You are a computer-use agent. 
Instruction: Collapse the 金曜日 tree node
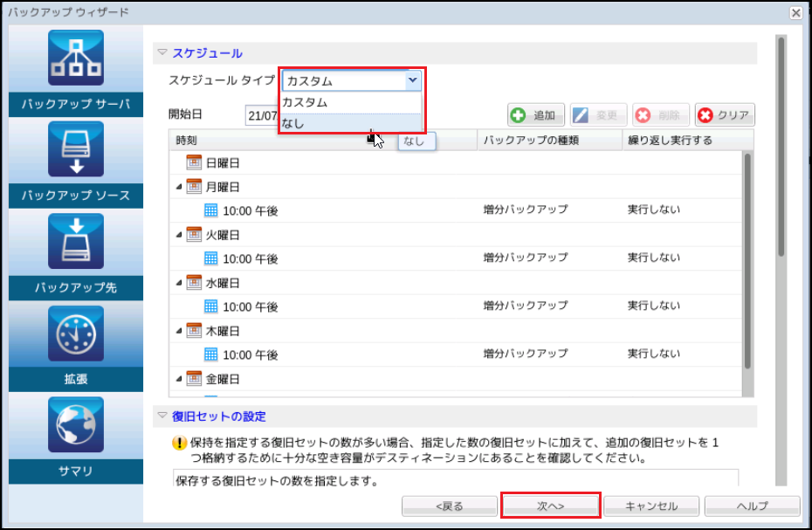click(179, 379)
